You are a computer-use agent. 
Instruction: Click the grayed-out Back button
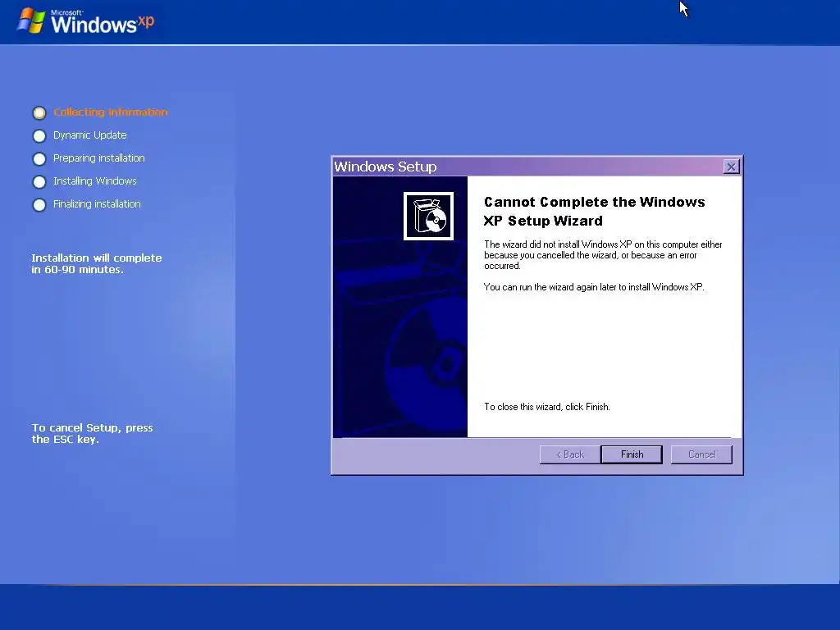pos(570,454)
